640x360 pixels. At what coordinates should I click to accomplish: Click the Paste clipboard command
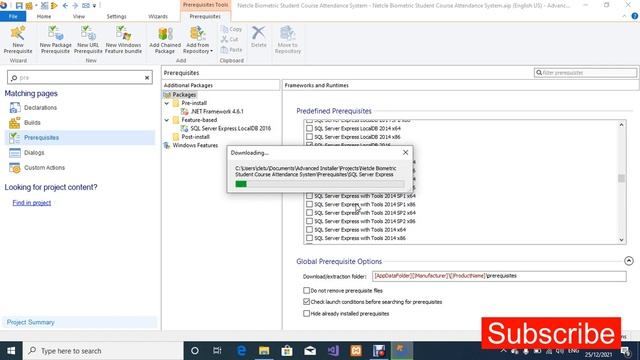pyautogui.click(x=231, y=50)
